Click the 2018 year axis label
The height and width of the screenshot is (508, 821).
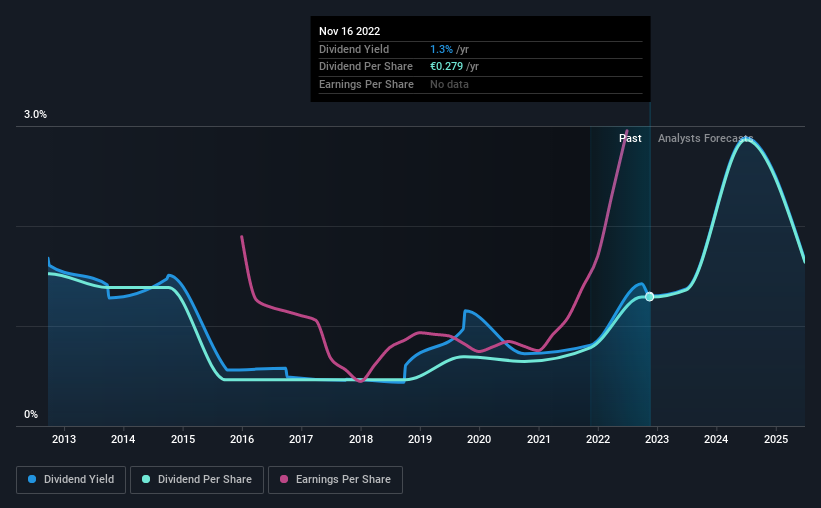tap(361, 439)
